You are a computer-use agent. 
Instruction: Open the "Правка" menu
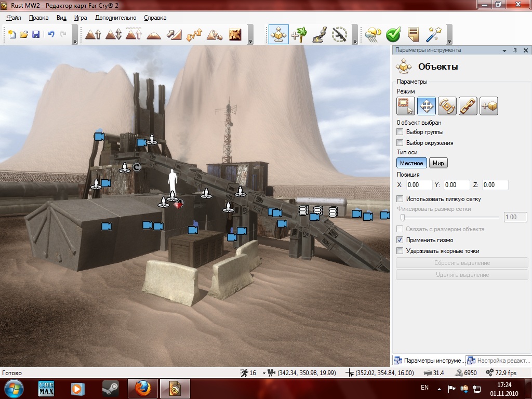[x=38, y=18]
